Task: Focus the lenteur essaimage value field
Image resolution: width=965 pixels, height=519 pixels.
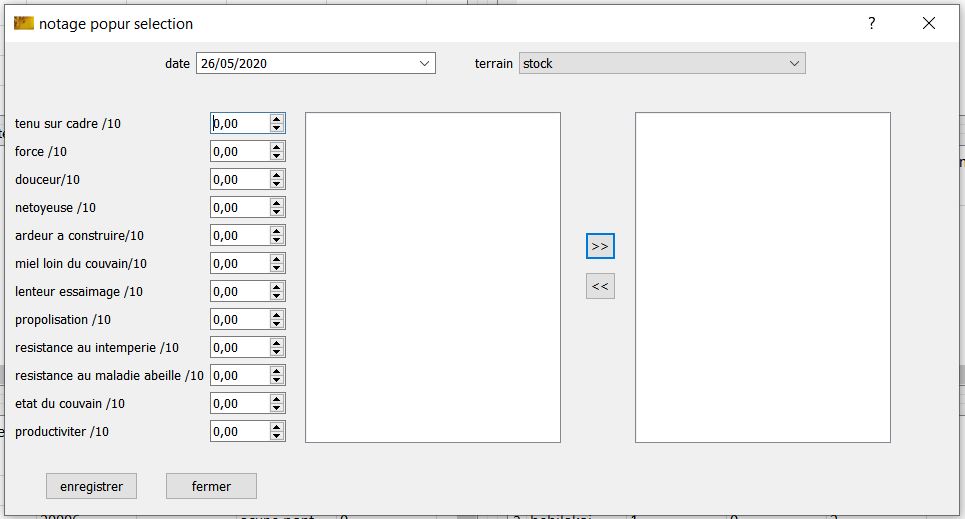Action: tap(240, 292)
